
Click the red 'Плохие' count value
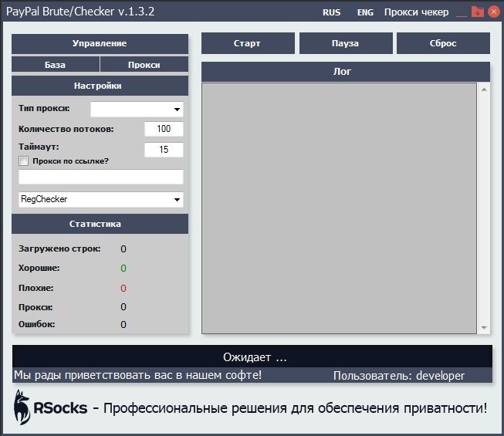(x=123, y=288)
